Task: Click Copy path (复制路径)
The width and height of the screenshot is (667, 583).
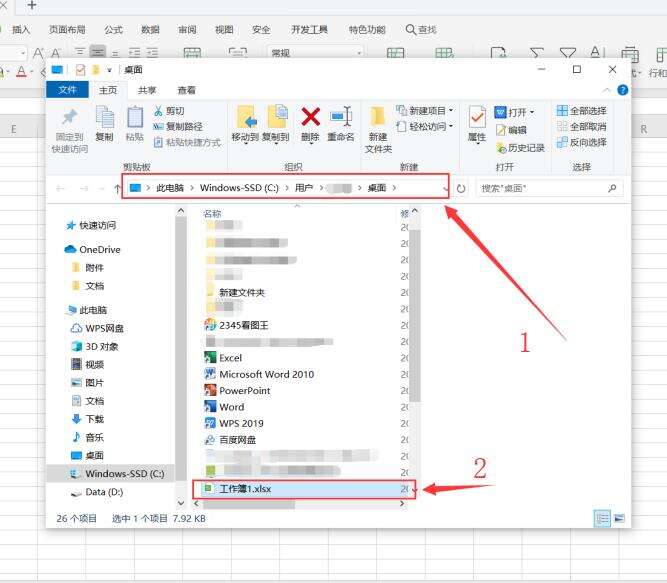Action: click(178, 126)
